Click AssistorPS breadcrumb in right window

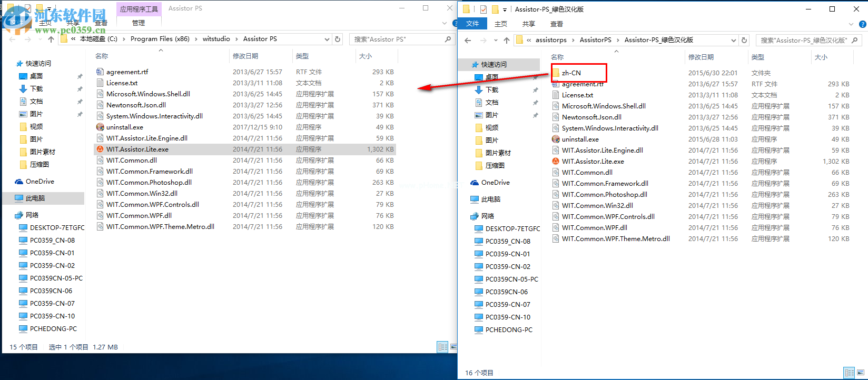596,40
